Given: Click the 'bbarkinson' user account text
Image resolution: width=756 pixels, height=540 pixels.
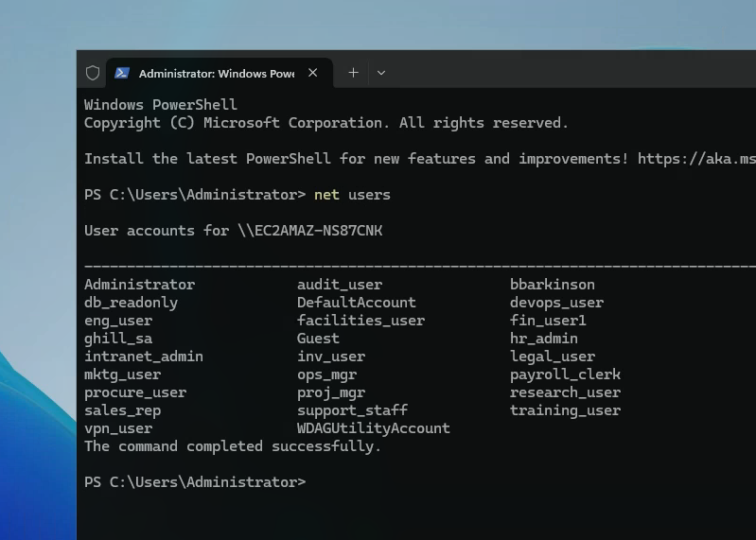Looking at the screenshot, I should click(x=552, y=285).
